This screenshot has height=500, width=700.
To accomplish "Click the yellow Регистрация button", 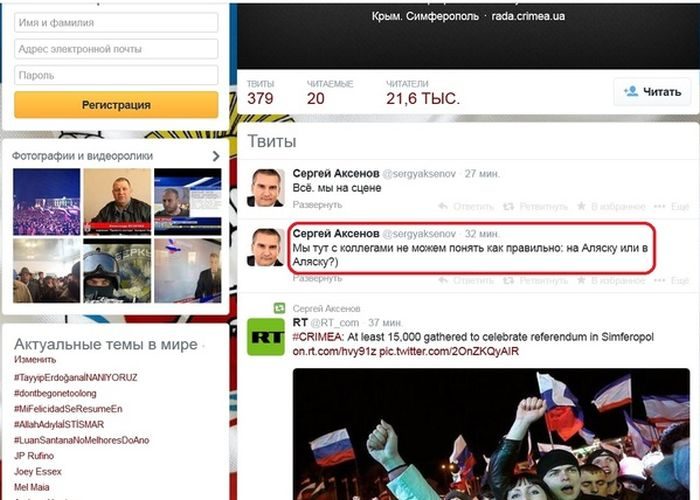I will [116, 105].
